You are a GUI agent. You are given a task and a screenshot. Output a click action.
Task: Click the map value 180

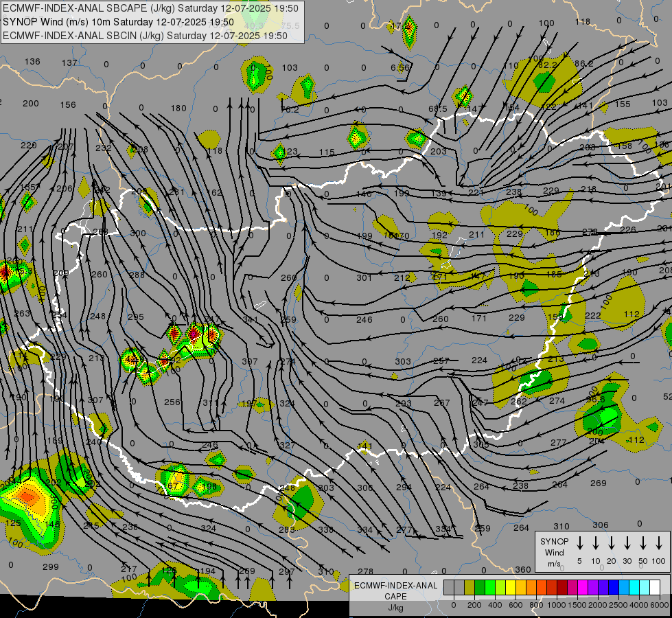pos(178,108)
